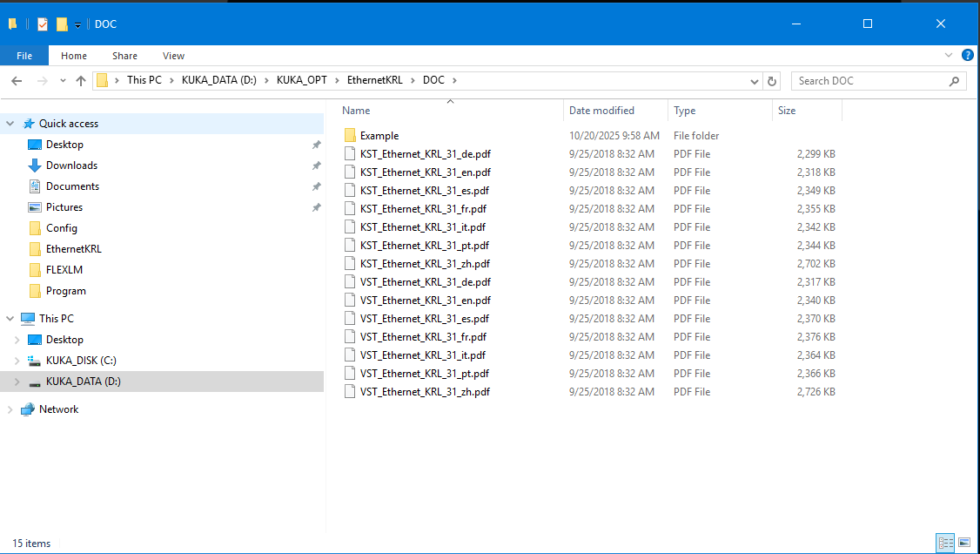Select VST_Ethernet_KRL_31_en.pdf file icon
Image resolution: width=980 pixels, height=554 pixels.
[350, 301]
